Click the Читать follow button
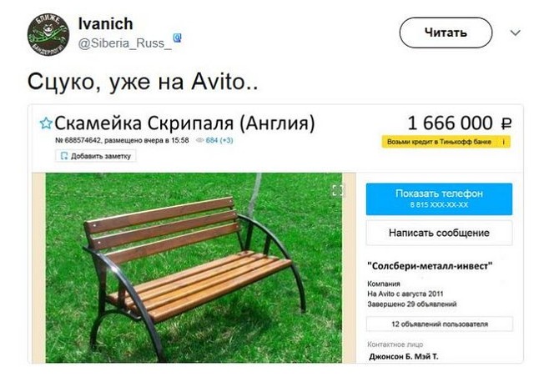The image size is (534, 392). coord(446,33)
